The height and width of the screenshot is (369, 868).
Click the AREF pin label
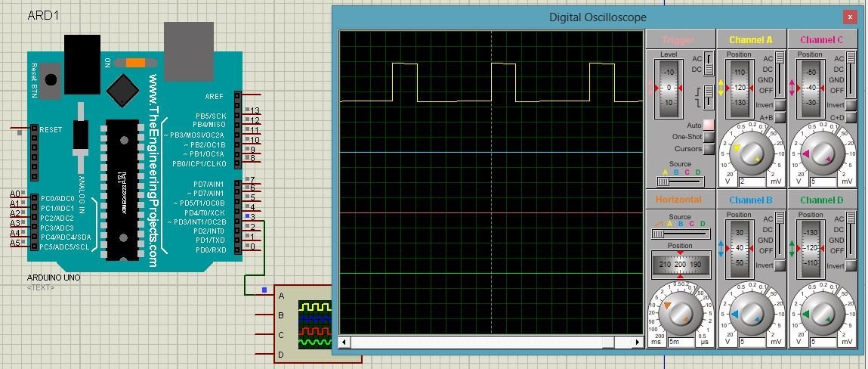point(215,96)
